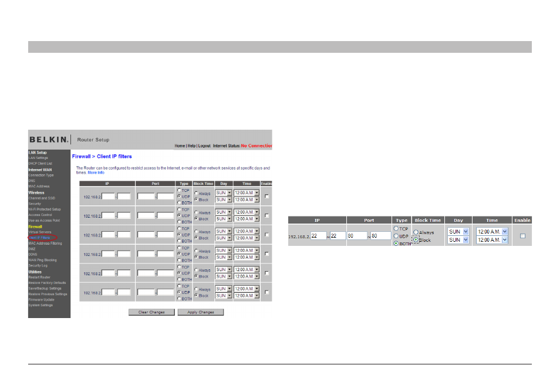Click the Belkin logo in the header
Viewport: 560px width, 392px height.
pos(49,140)
